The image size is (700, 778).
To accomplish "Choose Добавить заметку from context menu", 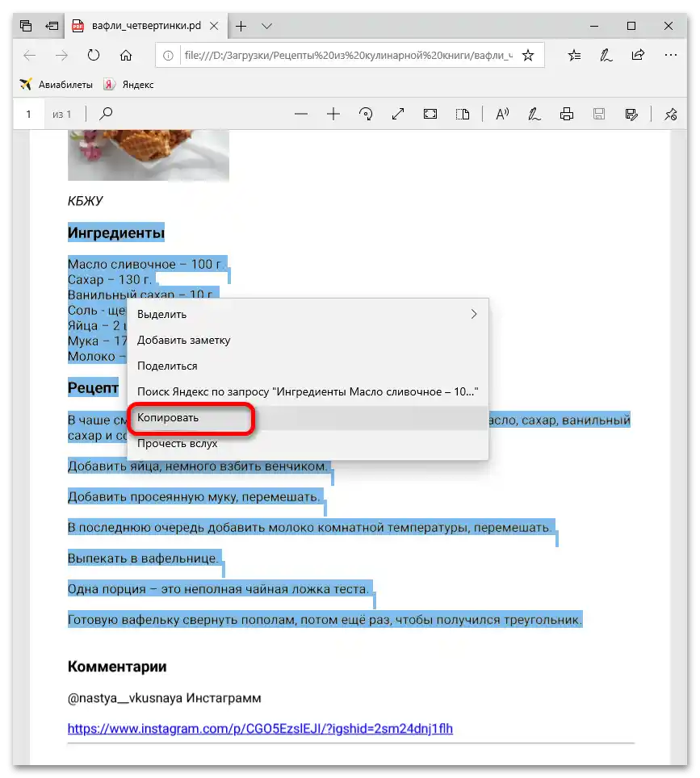I will pos(308,340).
